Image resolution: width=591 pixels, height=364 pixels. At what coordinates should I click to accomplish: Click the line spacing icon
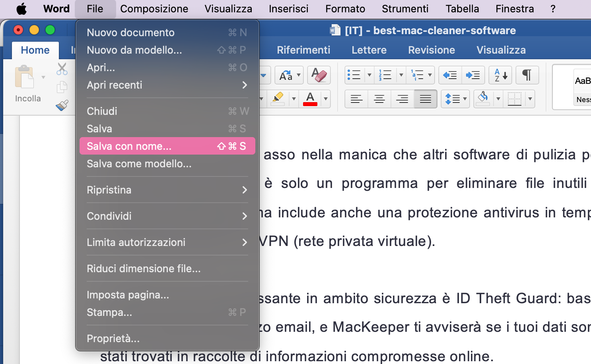(452, 99)
